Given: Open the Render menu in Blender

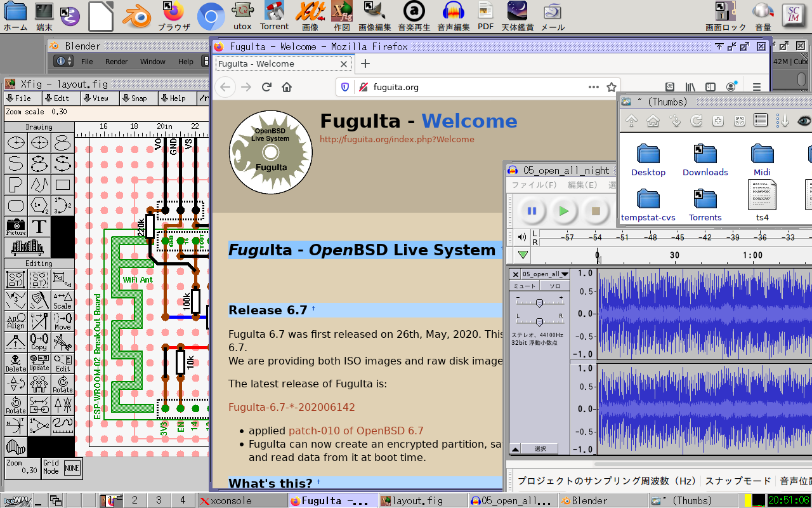Looking at the screenshot, I should click(x=116, y=62).
